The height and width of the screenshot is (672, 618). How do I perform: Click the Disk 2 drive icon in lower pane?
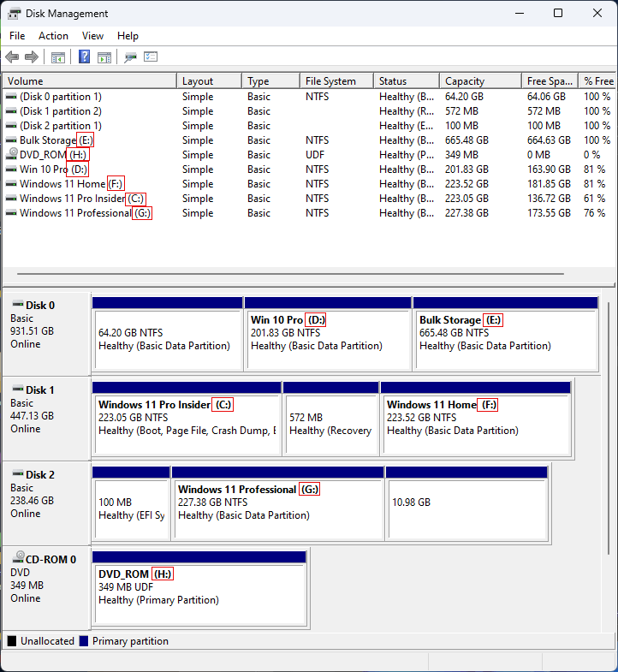(18, 473)
